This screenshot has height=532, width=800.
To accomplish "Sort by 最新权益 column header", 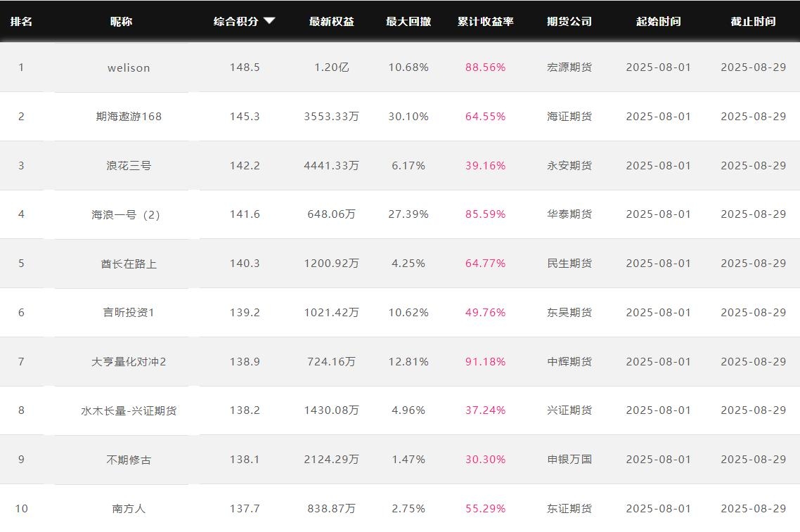I will [331, 22].
